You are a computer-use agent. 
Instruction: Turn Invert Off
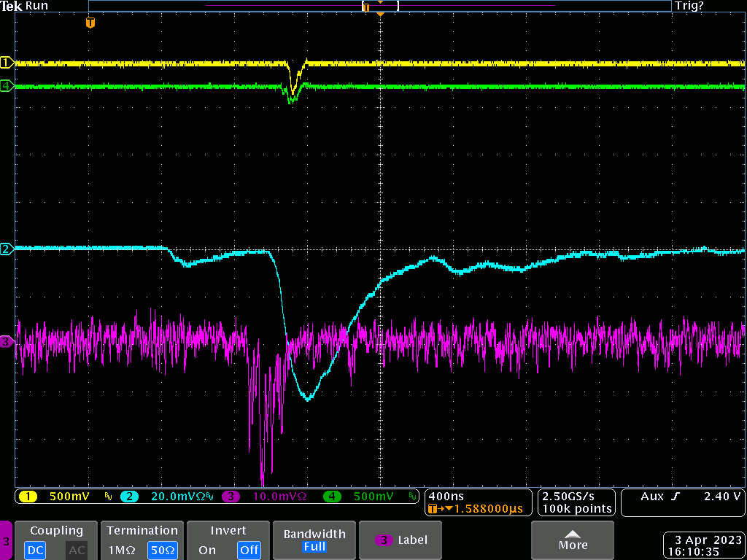coord(249,550)
